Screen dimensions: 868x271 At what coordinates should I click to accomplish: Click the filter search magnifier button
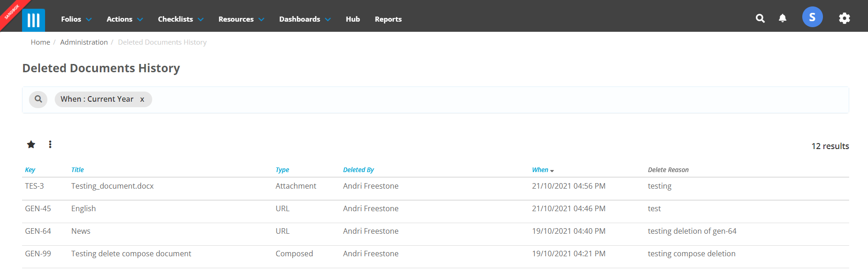38,99
